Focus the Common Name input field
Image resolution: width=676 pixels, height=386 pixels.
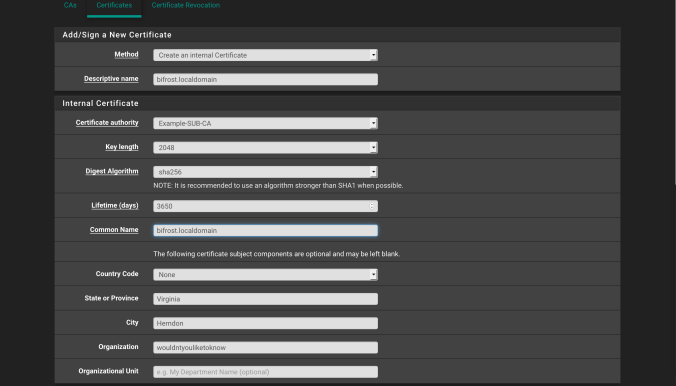pos(266,230)
